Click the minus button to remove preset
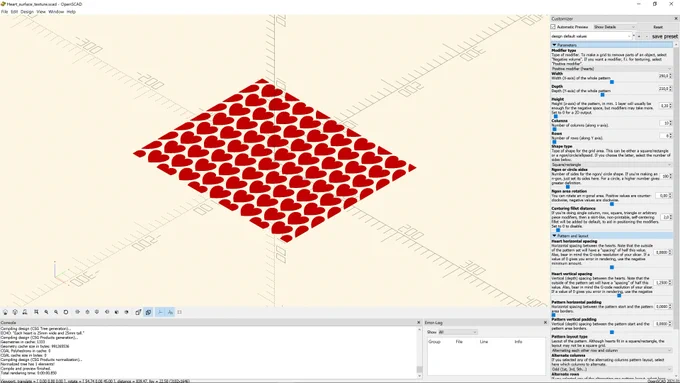This screenshot has width=680, height=383. click(x=646, y=36)
